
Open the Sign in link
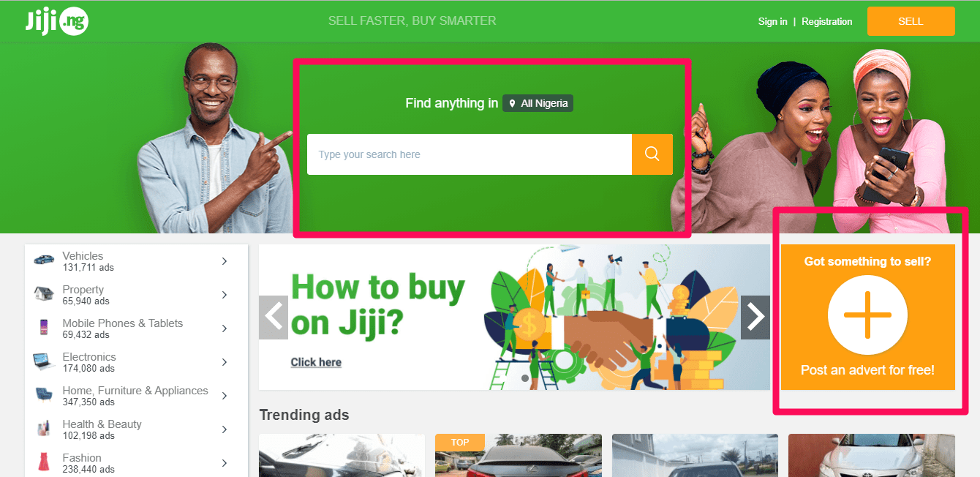tap(772, 22)
